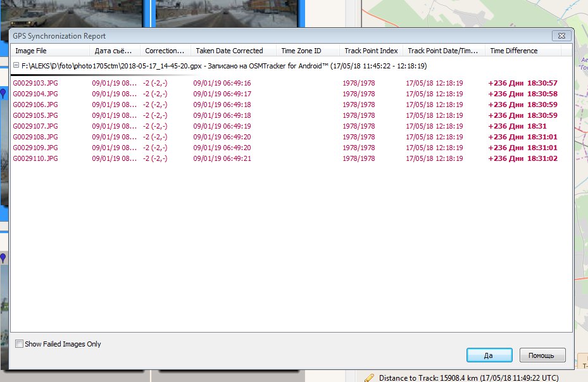Confirm report with the Да button
This screenshot has height=382, width=588.
[489, 355]
